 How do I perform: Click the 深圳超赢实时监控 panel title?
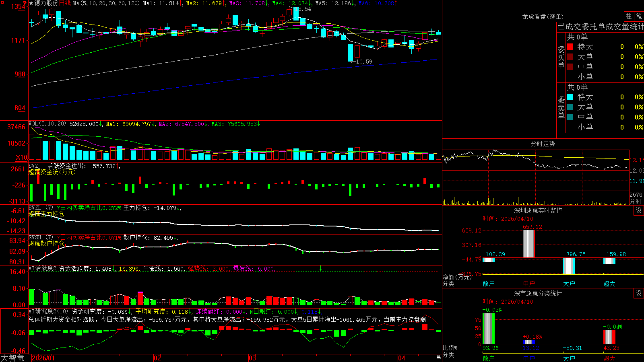coord(538,210)
